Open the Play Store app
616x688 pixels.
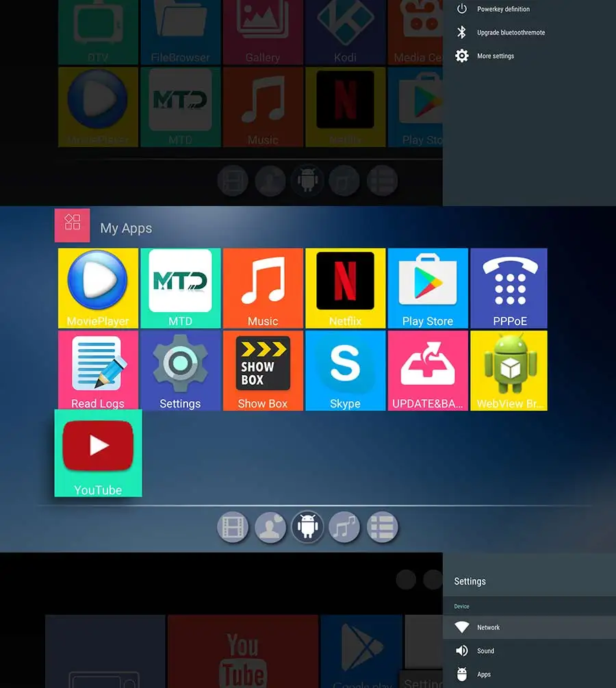coord(428,288)
